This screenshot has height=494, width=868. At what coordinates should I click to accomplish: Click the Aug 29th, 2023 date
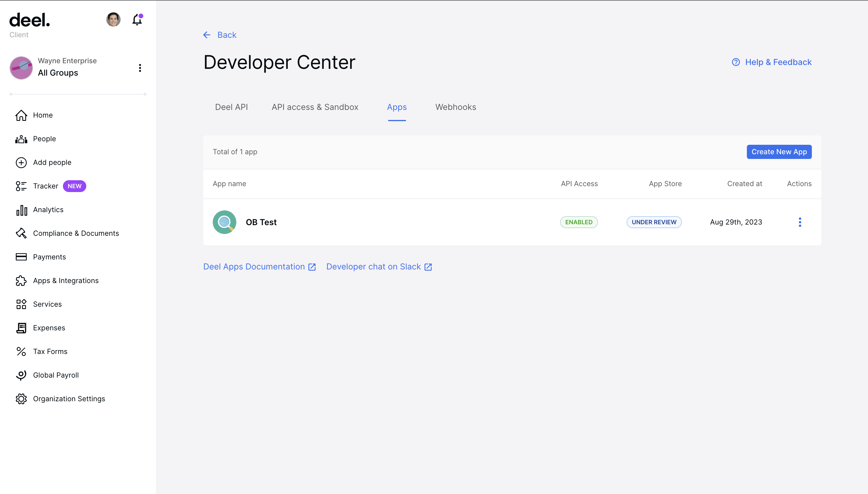737,222
